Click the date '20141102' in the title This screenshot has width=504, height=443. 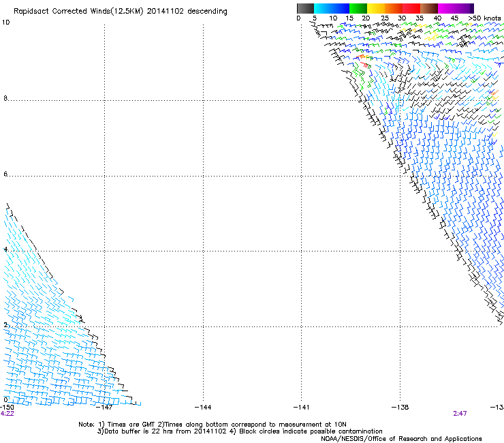(x=166, y=12)
